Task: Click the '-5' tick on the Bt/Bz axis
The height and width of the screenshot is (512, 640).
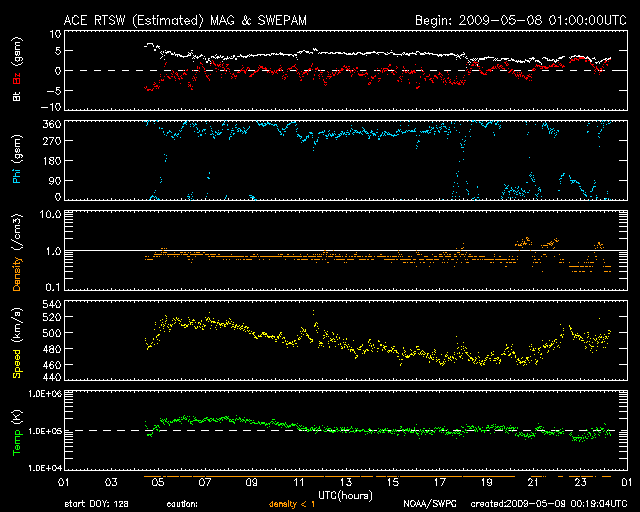Action: click(54, 91)
